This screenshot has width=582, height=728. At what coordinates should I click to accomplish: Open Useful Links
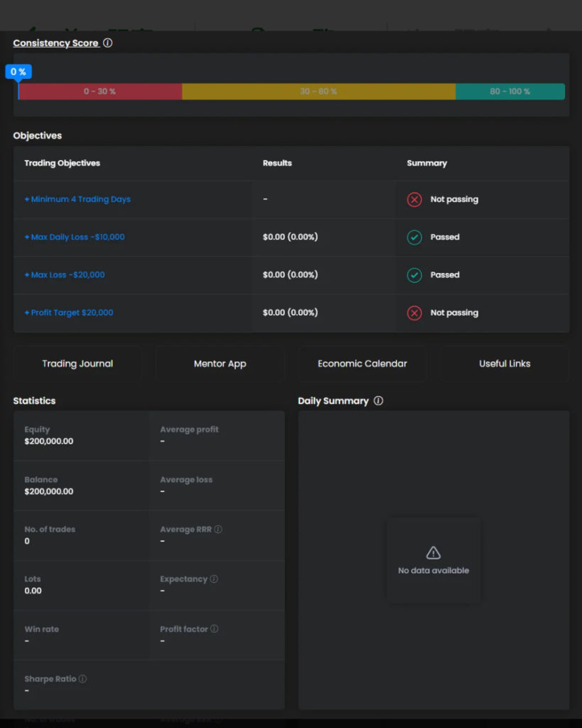505,364
